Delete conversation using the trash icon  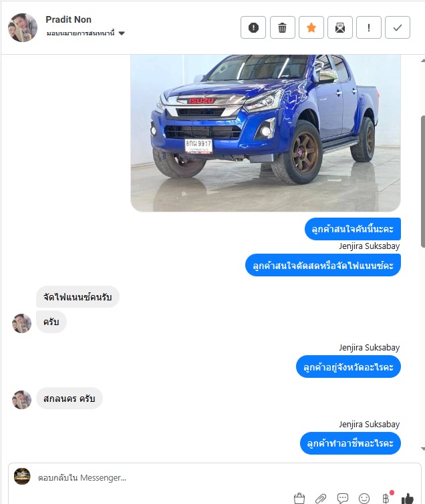[282, 27]
